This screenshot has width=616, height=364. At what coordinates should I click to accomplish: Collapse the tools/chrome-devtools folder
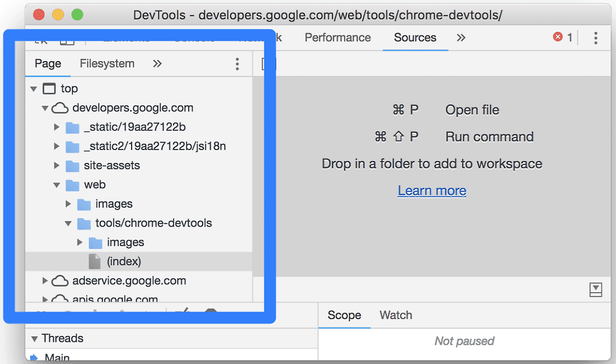[x=68, y=223]
